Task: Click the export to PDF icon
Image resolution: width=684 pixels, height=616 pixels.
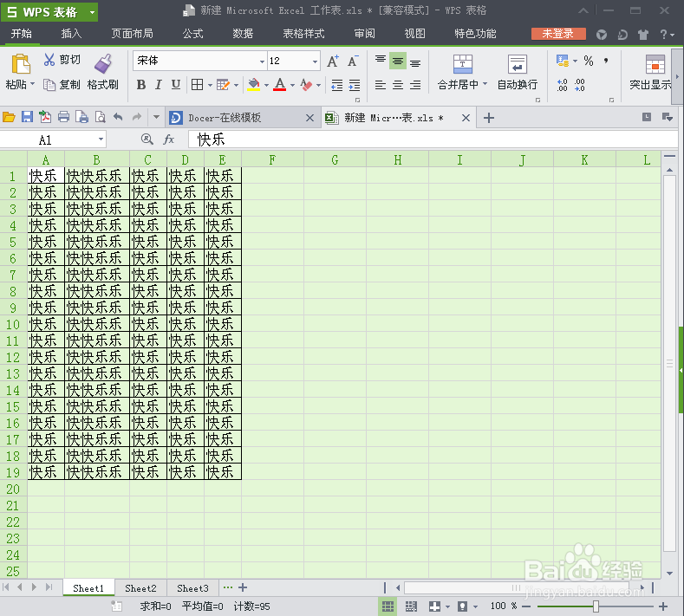Action: 45,117
